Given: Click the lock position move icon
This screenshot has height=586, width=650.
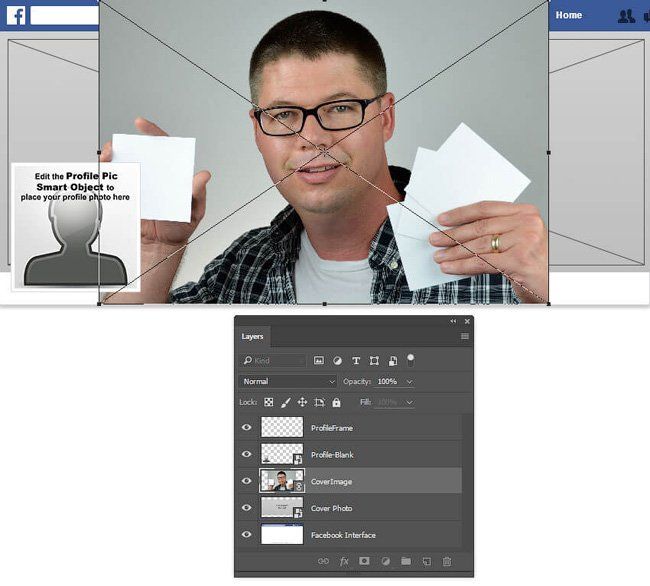Looking at the screenshot, I should tap(302, 402).
